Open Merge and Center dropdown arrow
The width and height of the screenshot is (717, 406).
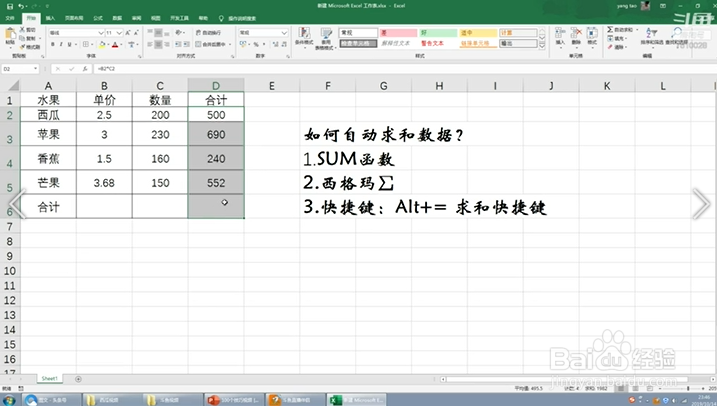230,44
